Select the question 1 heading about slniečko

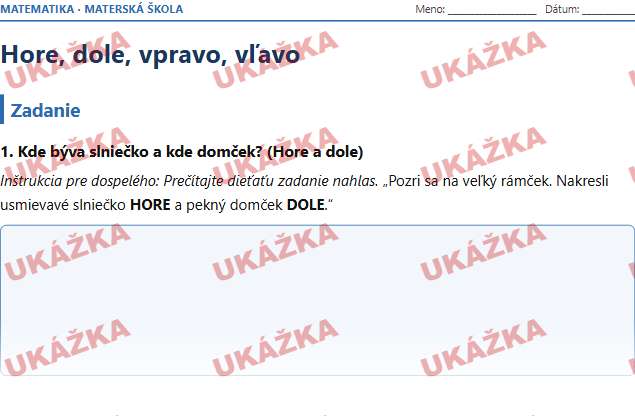pos(182,152)
